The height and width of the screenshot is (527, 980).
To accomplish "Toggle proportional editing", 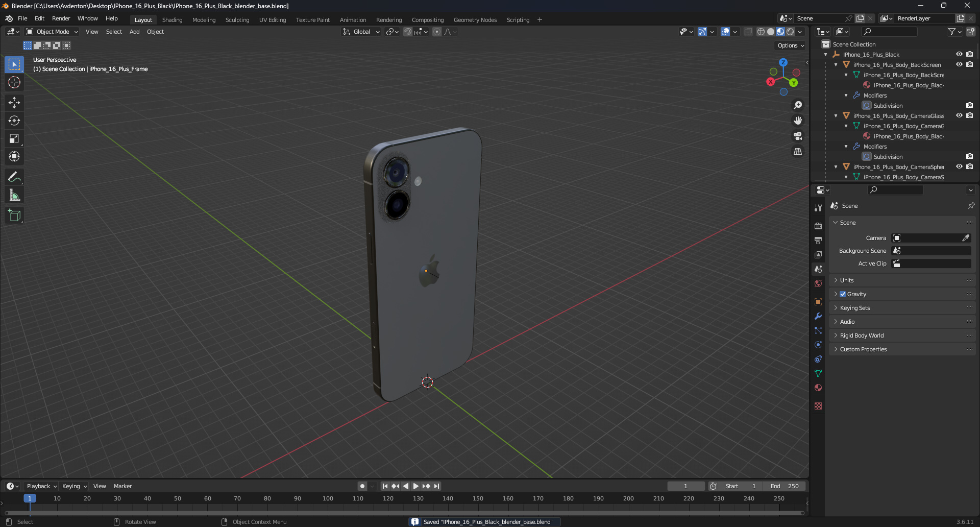I will 437,32.
